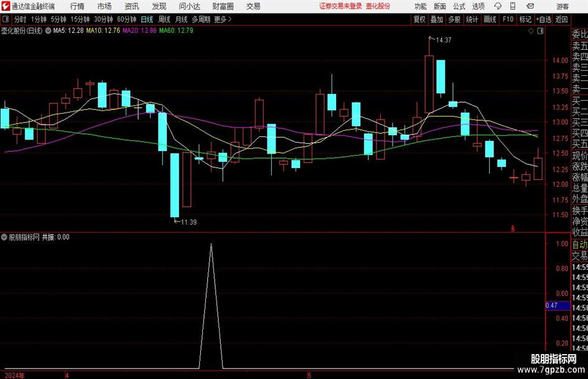The height and width of the screenshot is (379, 588).
Task: Open the main chart indicator dropdown arrow
Action: (48, 30)
